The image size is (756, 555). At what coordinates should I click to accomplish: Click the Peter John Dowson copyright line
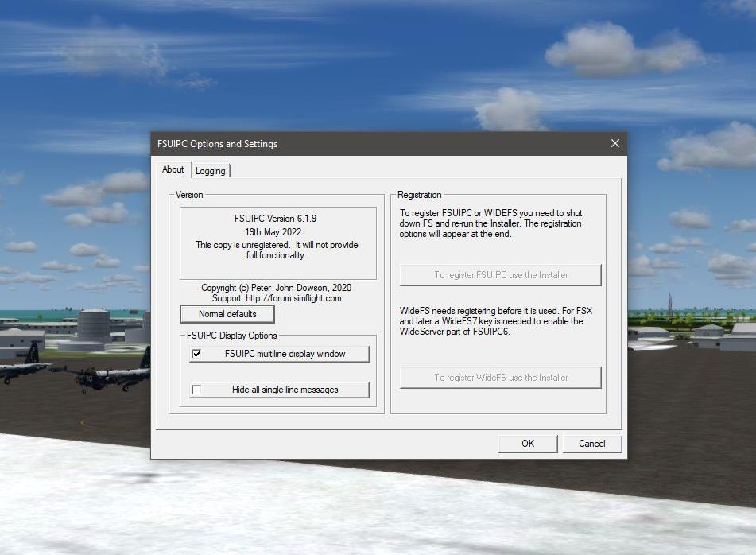(276, 287)
